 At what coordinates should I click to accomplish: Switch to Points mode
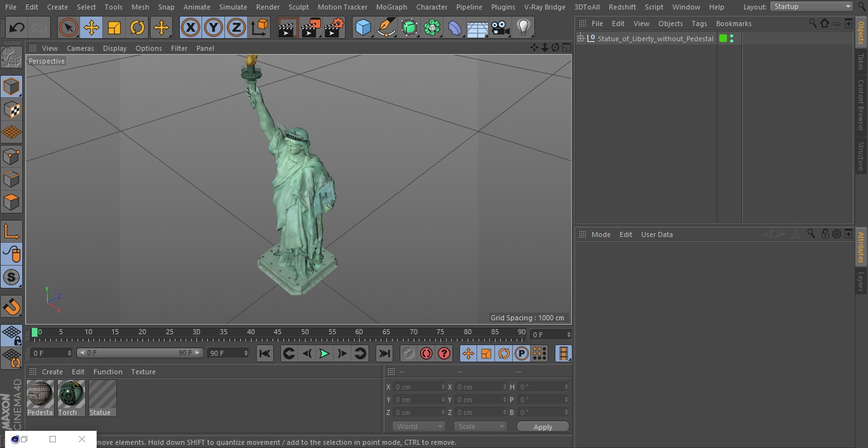(x=11, y=156)
